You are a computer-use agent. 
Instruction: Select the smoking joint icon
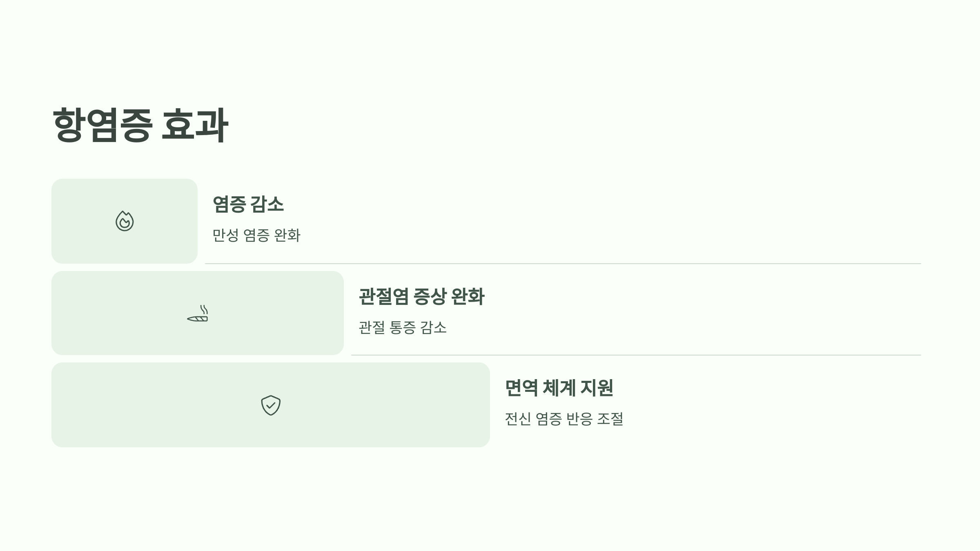tap(198, 313)
